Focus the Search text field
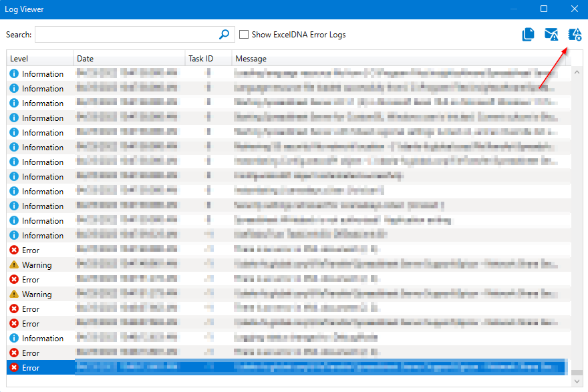The image size is (588, 392). (x=134, y=35)
